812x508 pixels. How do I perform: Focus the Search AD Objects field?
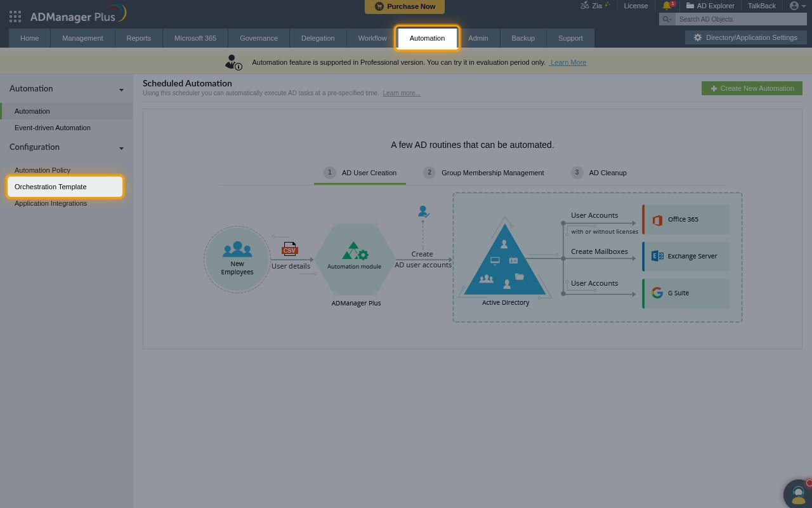click(740, 20)
